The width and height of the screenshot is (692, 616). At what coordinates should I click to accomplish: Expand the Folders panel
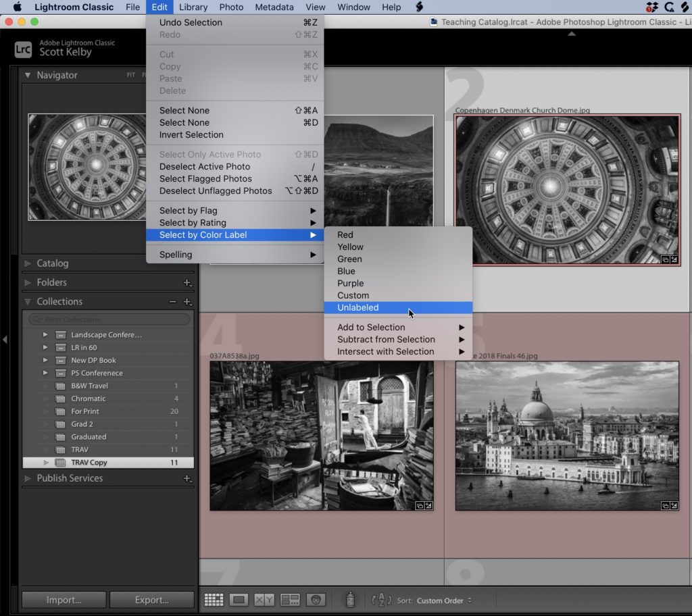[x=28, y=282]
